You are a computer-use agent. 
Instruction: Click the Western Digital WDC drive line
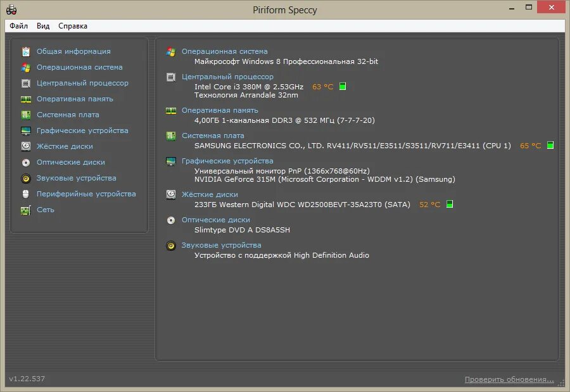pyautogui.click(x=302, y=205)
